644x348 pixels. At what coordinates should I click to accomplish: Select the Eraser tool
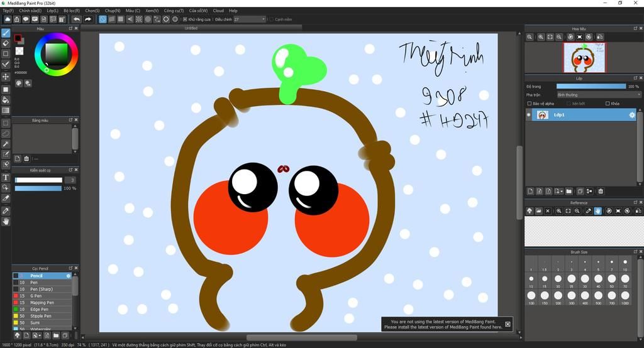(6, 43)
